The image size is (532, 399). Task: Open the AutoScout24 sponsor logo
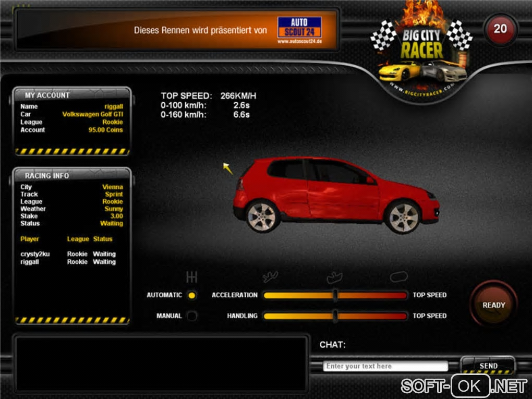tap(299, 27)
